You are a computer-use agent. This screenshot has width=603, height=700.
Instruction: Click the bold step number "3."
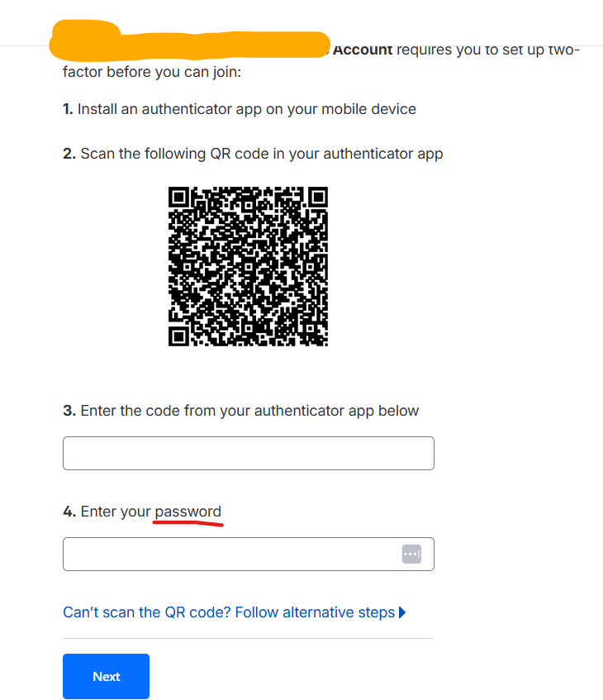(69, 411)
